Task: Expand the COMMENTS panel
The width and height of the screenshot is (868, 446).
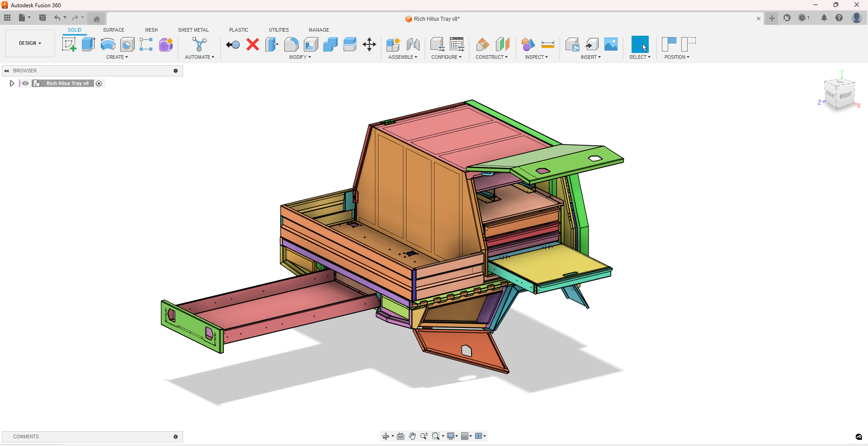Action: click(x=175, y=437)
